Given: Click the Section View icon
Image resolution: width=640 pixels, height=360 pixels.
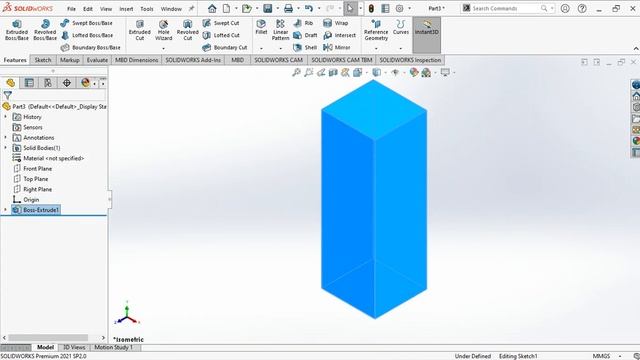Looking at the screenshot, I should point(333,73).
